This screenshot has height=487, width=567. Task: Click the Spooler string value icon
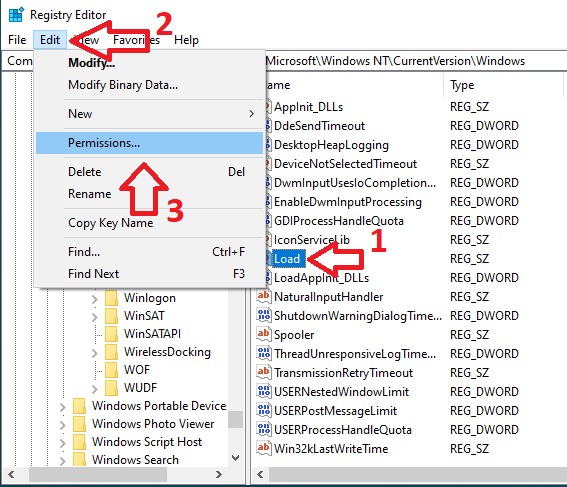[264, 334]
